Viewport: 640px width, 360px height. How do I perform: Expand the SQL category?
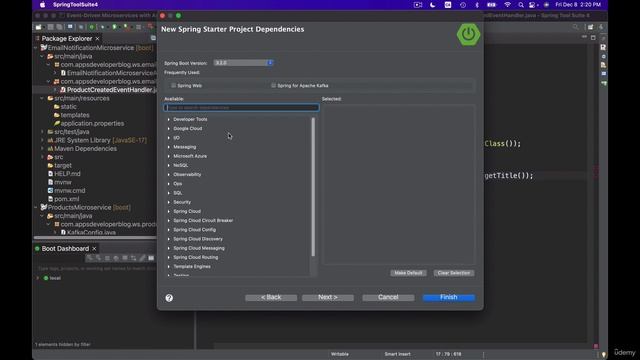click(x=169, y=193)
